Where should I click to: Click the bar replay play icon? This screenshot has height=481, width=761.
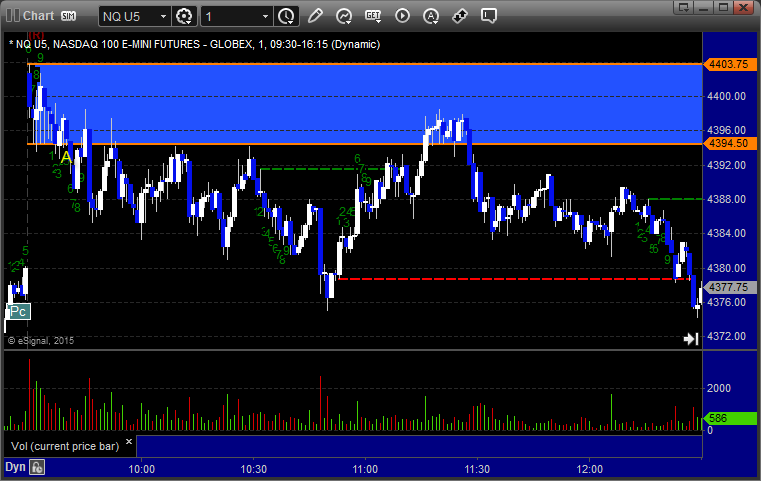pyautogui.click(x=402, y=16)
